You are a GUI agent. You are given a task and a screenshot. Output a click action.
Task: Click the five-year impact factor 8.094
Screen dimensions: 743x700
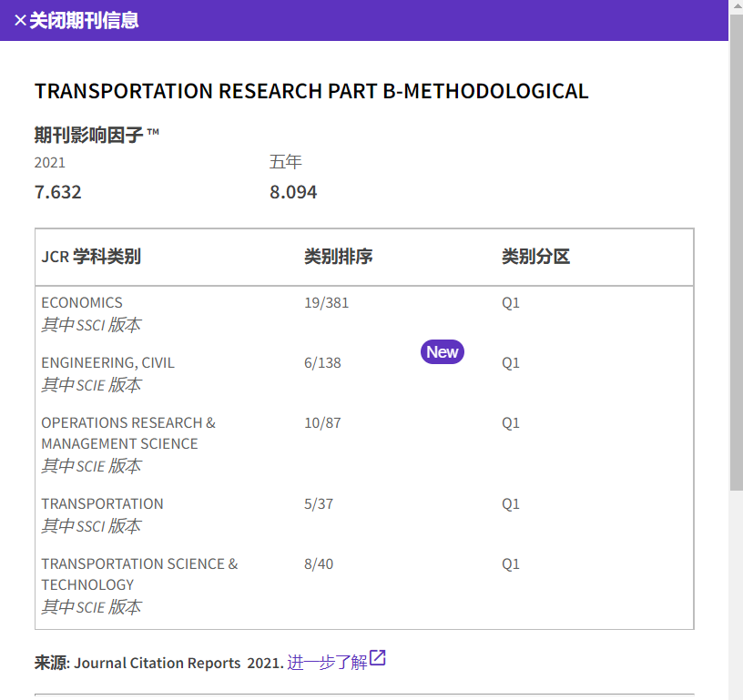[293, 192]
